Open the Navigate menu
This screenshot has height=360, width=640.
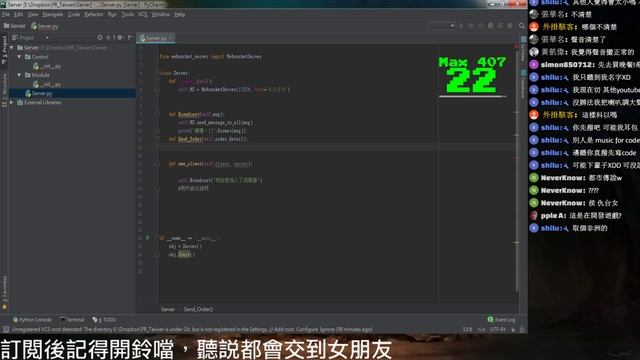pyautogui.click(x=53, y=14)
